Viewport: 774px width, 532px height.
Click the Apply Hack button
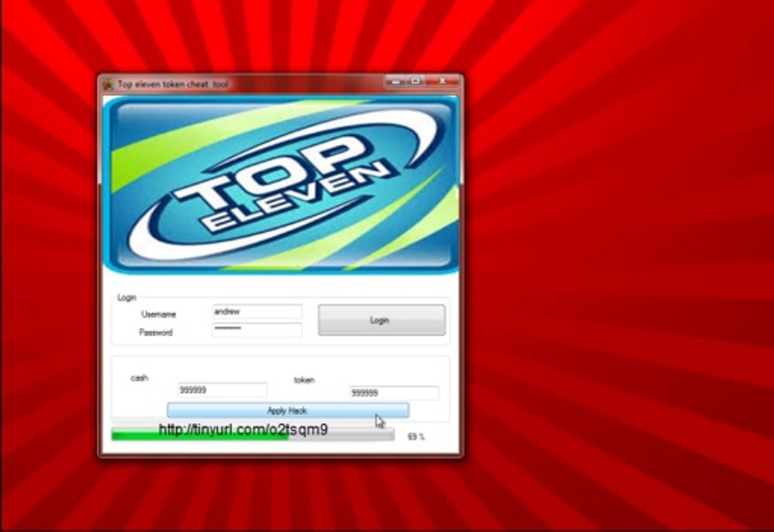click(x=288, y=410)
